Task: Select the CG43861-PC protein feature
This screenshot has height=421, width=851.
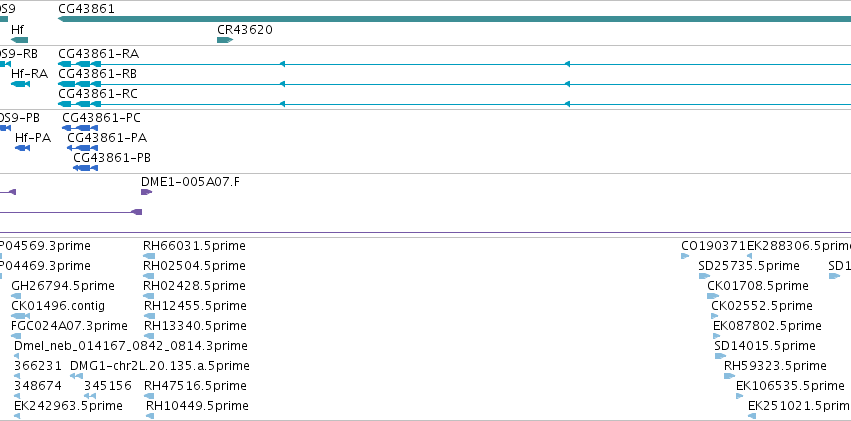Action: [x=80, y=128]
